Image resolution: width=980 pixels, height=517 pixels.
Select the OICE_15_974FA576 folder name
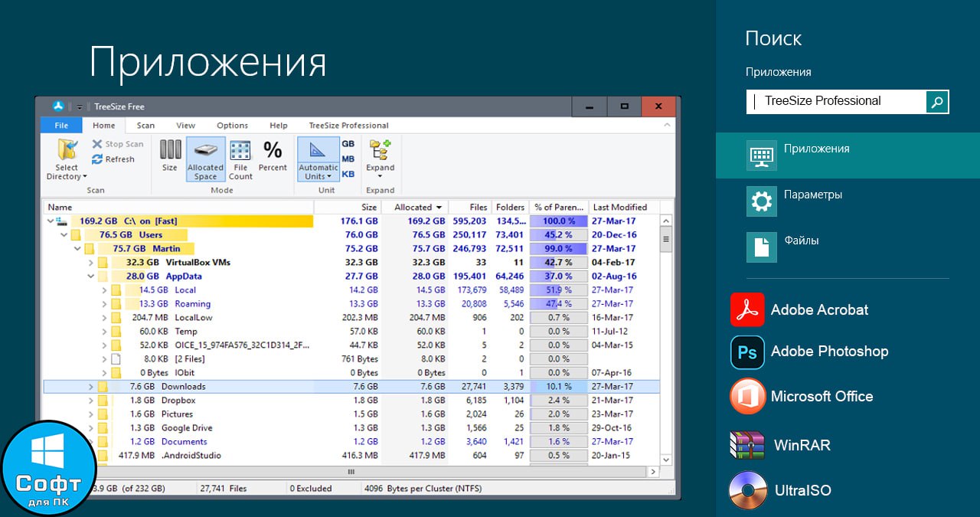coord(243,345)
